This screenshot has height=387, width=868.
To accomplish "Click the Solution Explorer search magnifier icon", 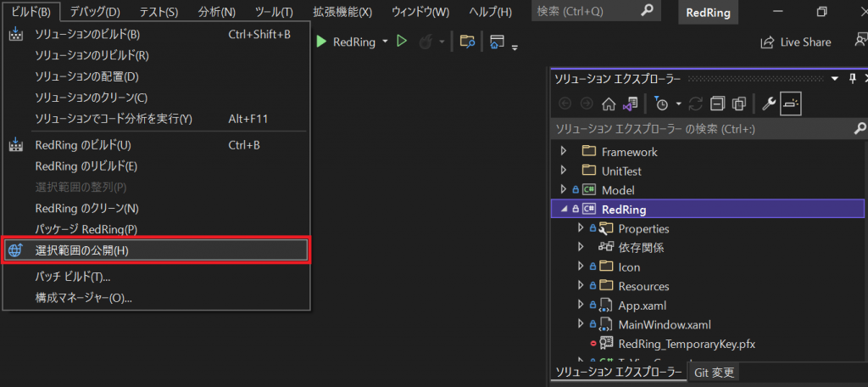I will pos(860,129).
